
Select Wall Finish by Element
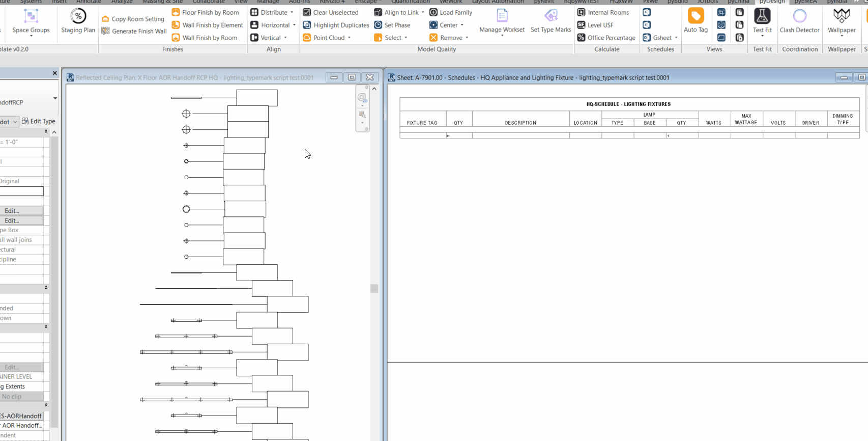point(208,25)
